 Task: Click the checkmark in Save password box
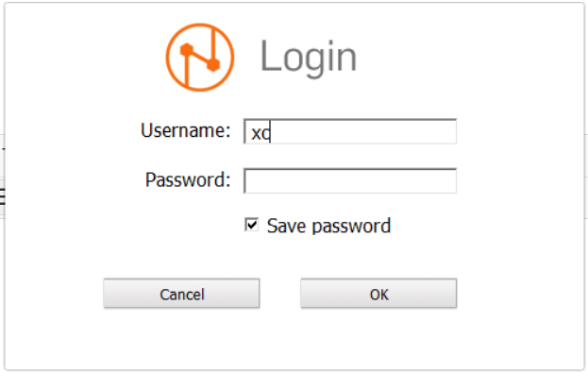pyautogui.click(x=252, y=225)
